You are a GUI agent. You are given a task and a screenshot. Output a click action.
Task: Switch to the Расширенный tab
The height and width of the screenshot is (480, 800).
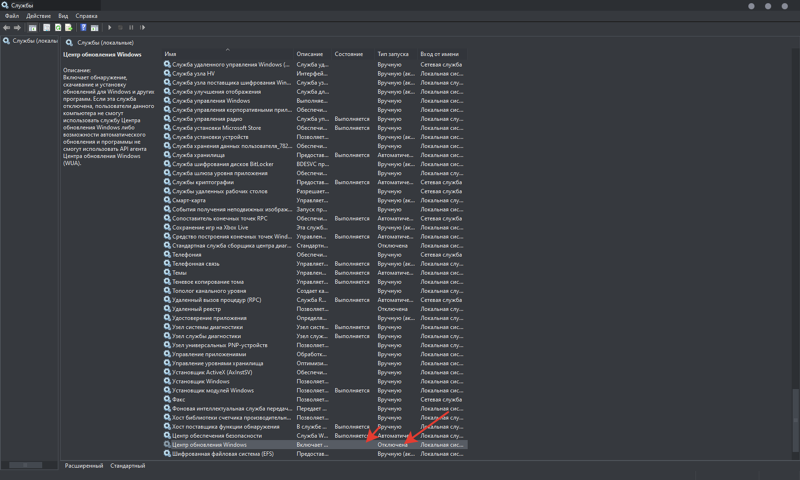84,466
